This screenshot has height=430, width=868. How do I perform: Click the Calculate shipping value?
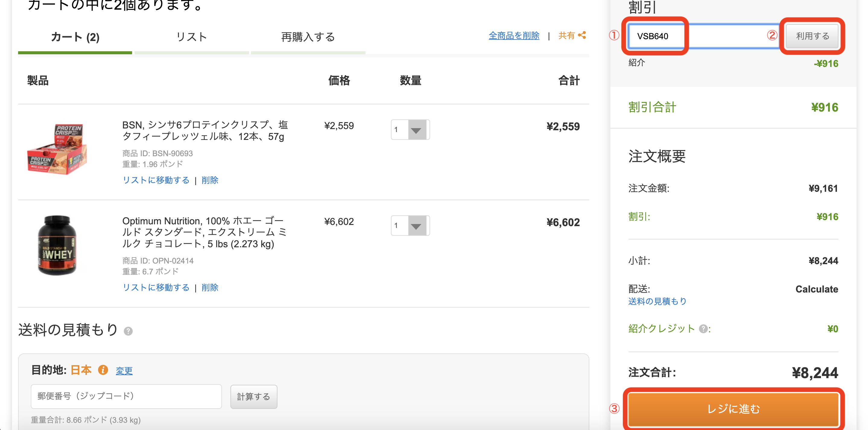(x=817, y=289)
